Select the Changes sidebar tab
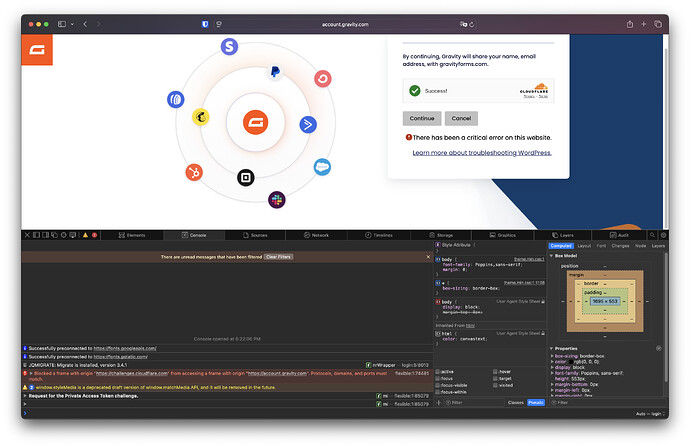690x446 pixels. point(620,246)
